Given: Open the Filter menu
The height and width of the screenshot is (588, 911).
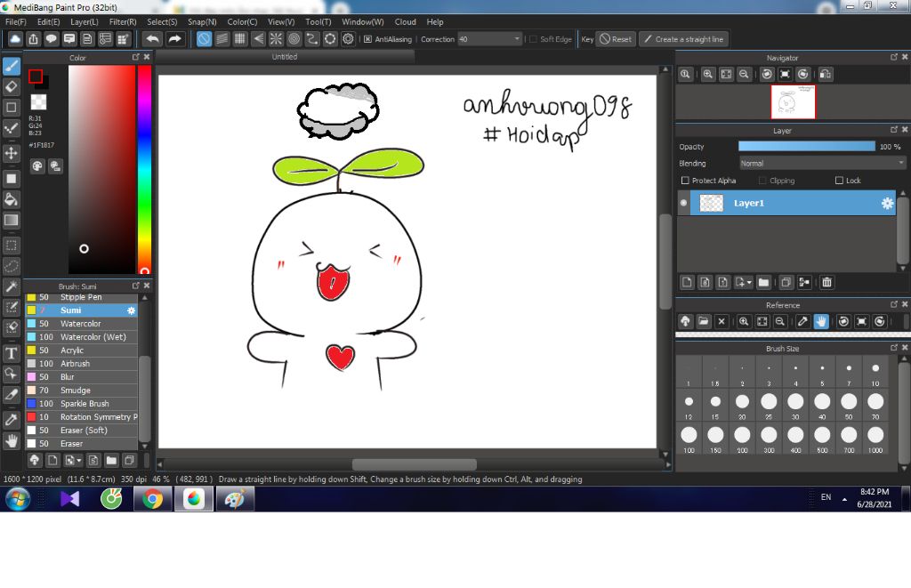Looking at the screenshot, I should click(123, 22).
